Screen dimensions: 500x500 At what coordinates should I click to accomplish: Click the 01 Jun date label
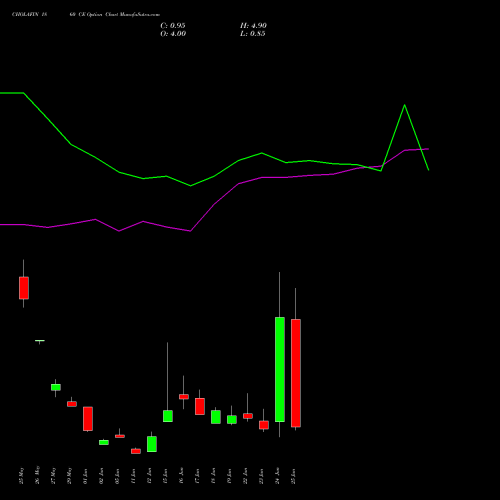(x=86, y=476)
